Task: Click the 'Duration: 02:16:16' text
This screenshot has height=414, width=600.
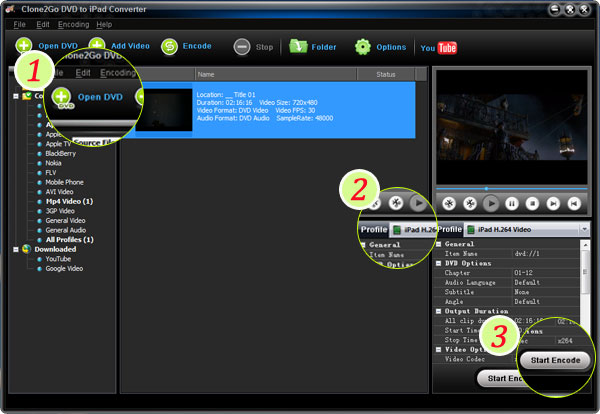Action: point(224,103)
